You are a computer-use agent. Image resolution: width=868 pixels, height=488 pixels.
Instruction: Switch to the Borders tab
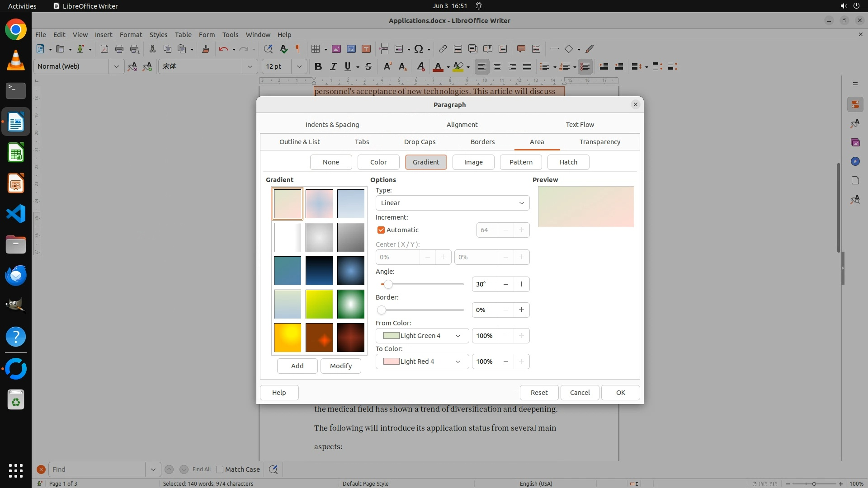[482, 142]
